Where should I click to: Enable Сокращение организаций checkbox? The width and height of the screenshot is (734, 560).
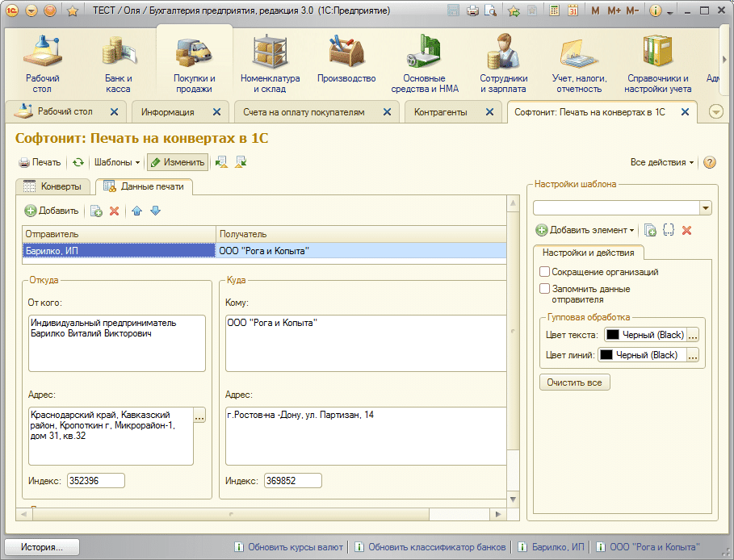(544, 272)
